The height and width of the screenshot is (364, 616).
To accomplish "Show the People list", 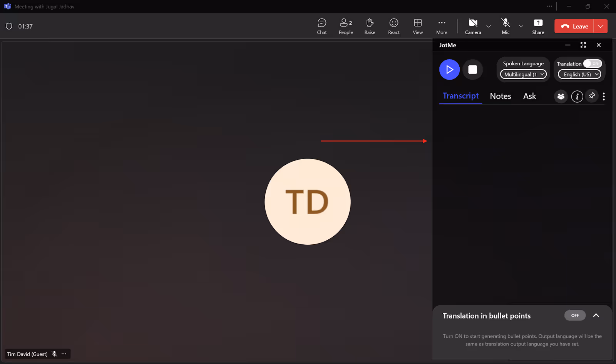I will [346, 27].
